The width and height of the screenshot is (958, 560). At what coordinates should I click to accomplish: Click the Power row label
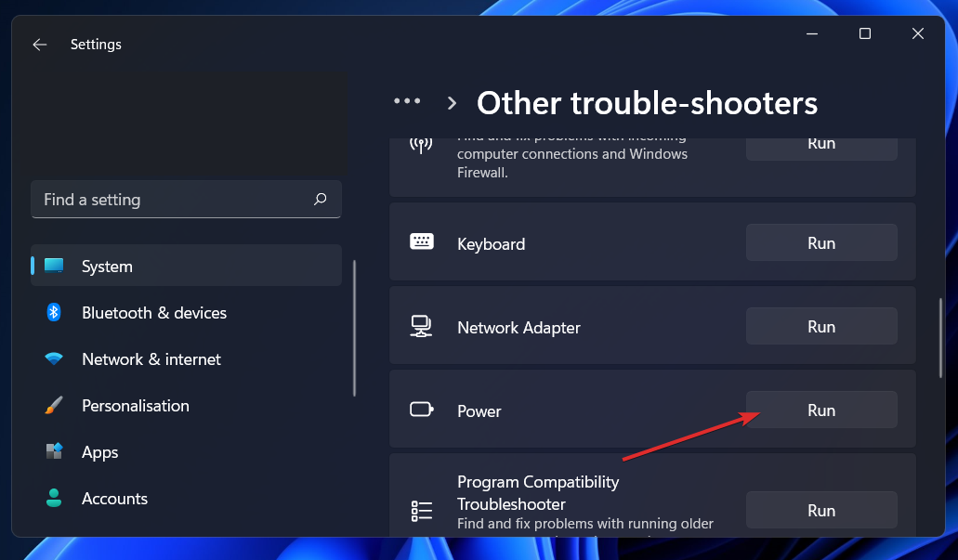(479, 411)
